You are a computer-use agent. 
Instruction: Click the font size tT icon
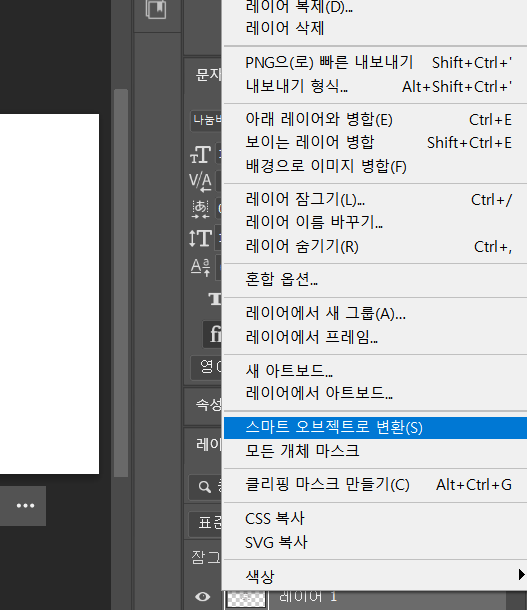[x=201, y=155]
